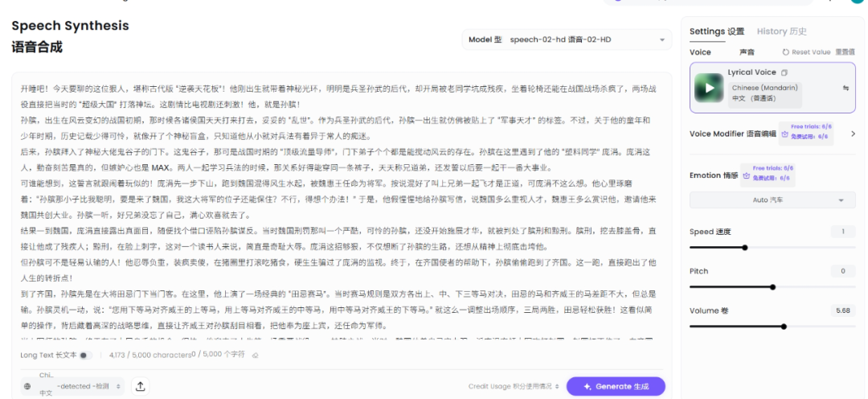The width and height of the screenshot is (868, 399).
Task: Expand Credit Usage details
Action: click(514, 387)
